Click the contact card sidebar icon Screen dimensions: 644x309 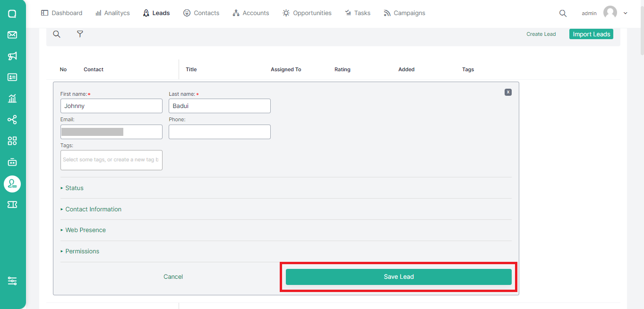pos(12,77)
